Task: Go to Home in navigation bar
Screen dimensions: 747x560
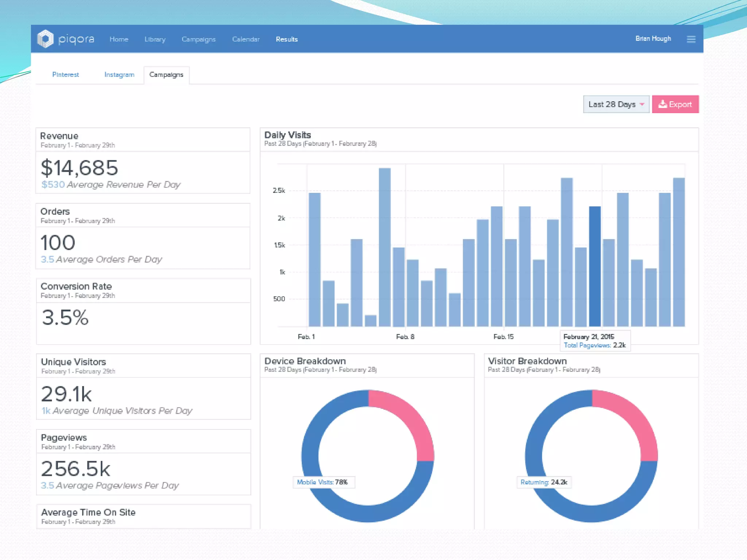Action: (119, 39)
